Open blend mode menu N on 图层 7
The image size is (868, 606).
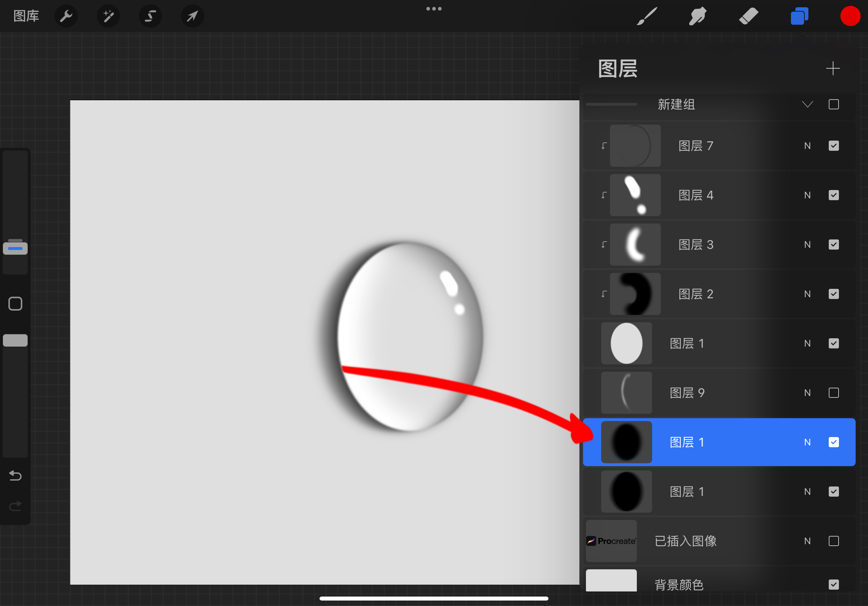[808, 146]
